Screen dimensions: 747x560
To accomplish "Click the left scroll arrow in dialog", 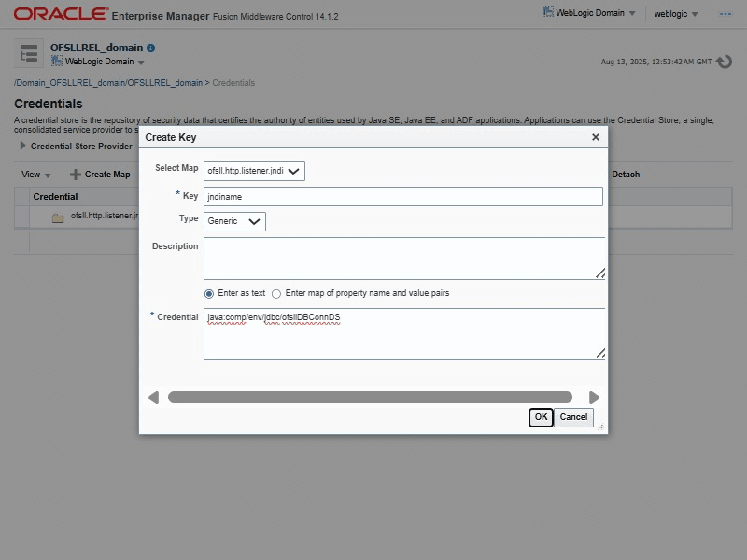I will [x=153, y=398].
